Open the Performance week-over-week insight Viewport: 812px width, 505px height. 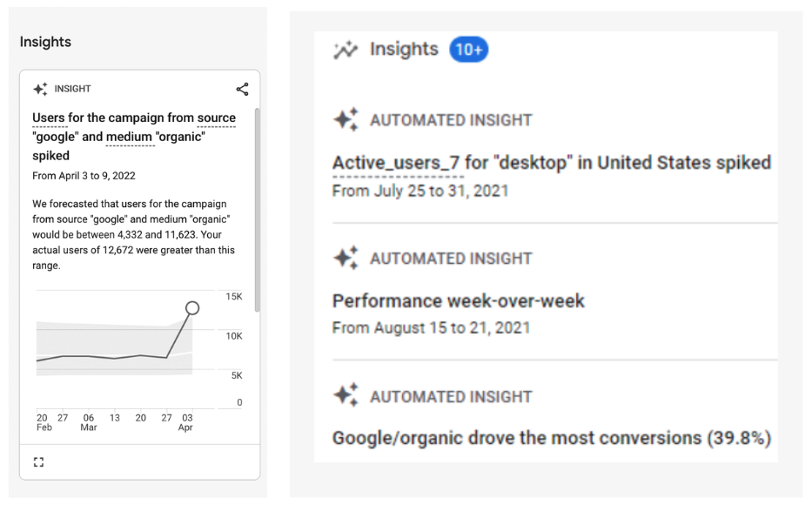pyautogui.click(x=459, y=301)
